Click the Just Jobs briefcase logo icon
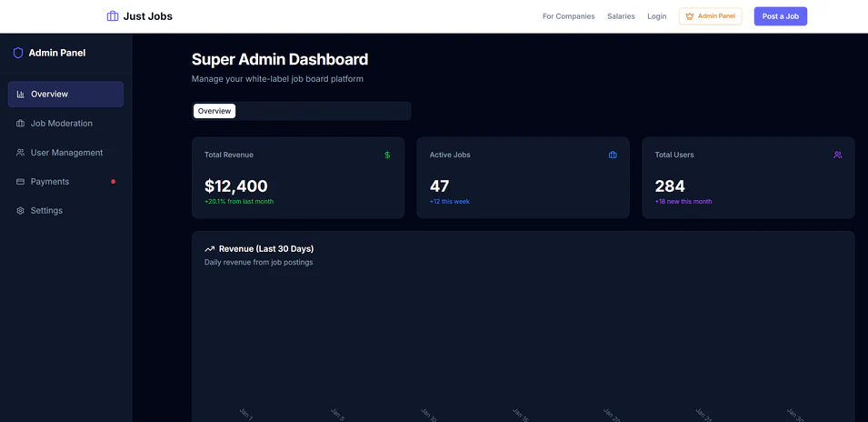The image size is (868, 422). (113, 16)
